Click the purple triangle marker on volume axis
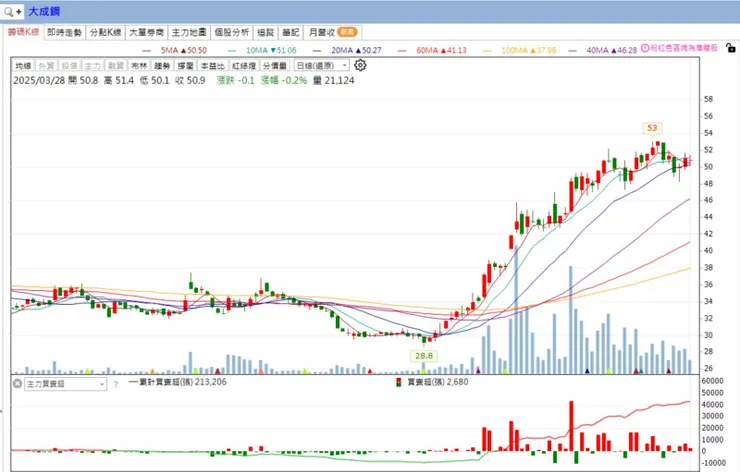 [x=478, y=371]
